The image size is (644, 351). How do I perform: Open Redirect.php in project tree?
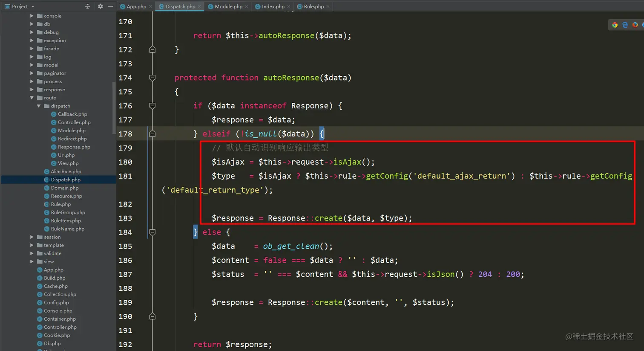(69, 139)
